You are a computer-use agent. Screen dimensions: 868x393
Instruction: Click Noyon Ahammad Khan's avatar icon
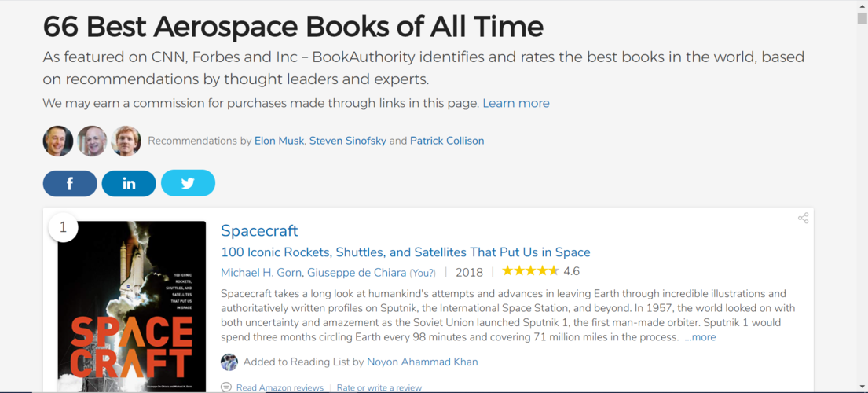tap(229, 362)
